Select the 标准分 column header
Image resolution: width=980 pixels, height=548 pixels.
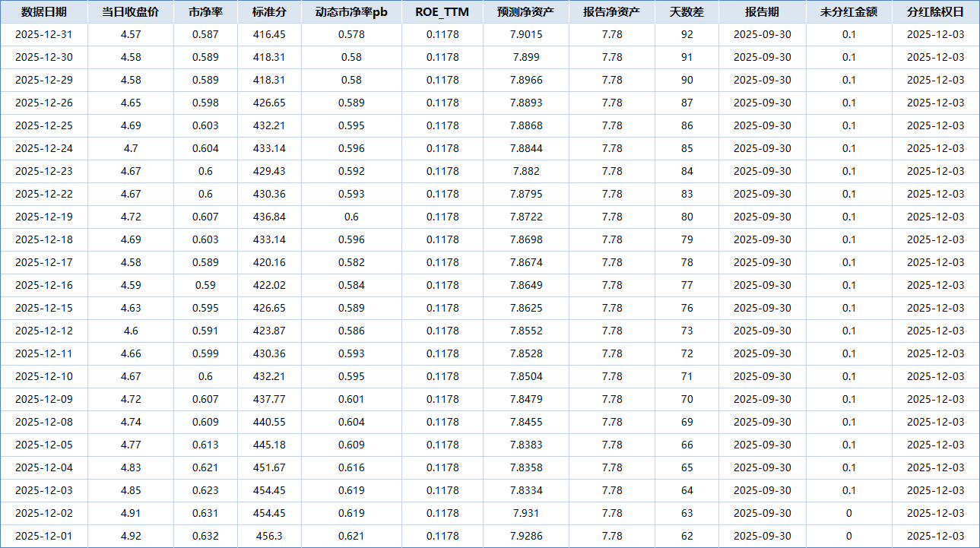pyautogui.click(x=269, y=12)
